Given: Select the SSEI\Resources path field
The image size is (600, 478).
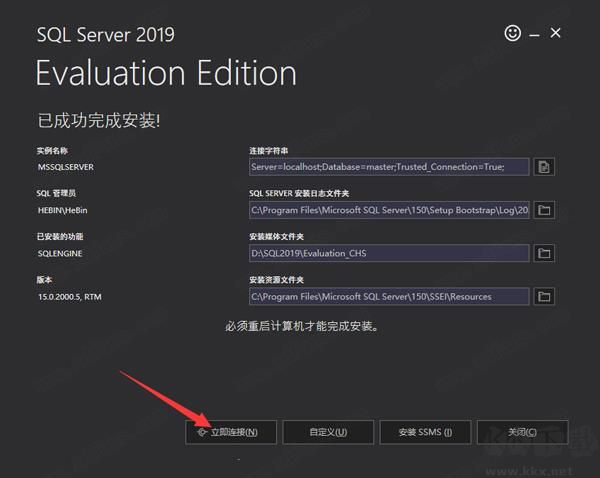Looking at the screenshot, I should (389, 297).
